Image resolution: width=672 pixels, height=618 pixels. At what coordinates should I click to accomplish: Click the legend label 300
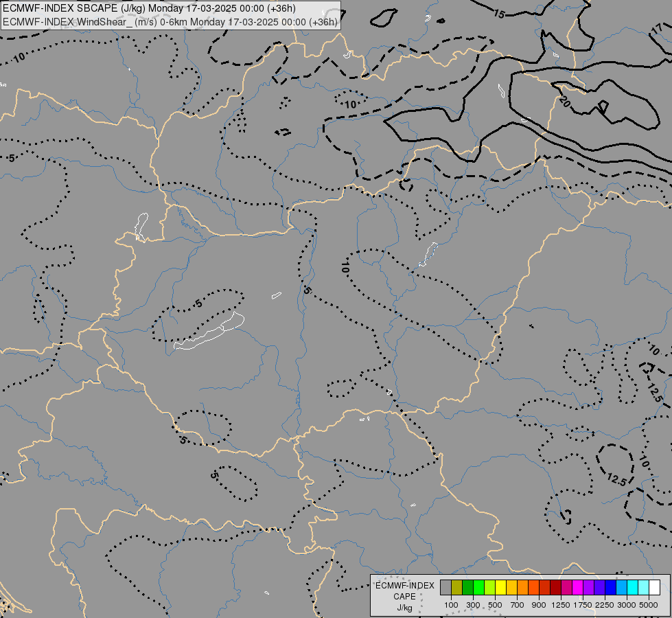tap(473, 605)
